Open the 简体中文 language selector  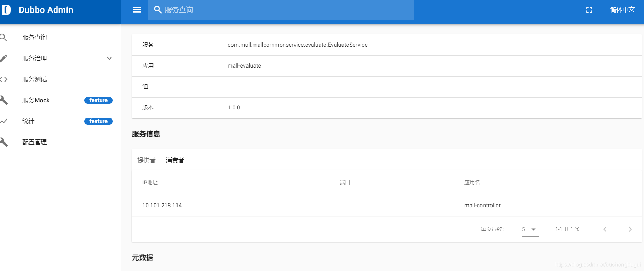622,10
